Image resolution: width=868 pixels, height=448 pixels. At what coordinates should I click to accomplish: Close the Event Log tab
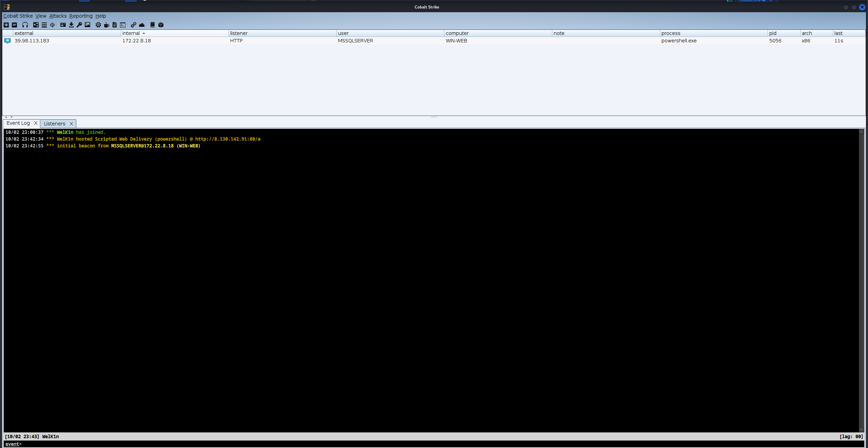click(x=36, y=123)
